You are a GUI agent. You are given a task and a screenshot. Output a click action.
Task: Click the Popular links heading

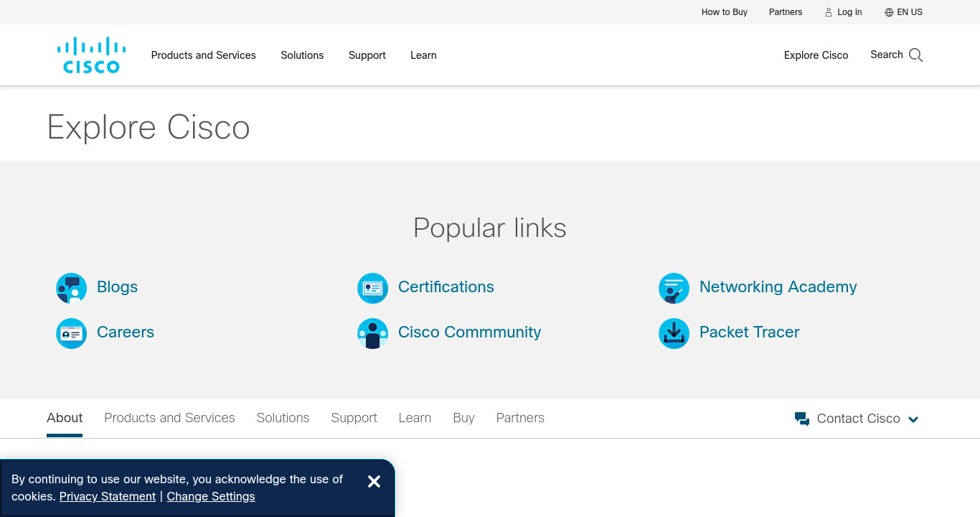490,228
